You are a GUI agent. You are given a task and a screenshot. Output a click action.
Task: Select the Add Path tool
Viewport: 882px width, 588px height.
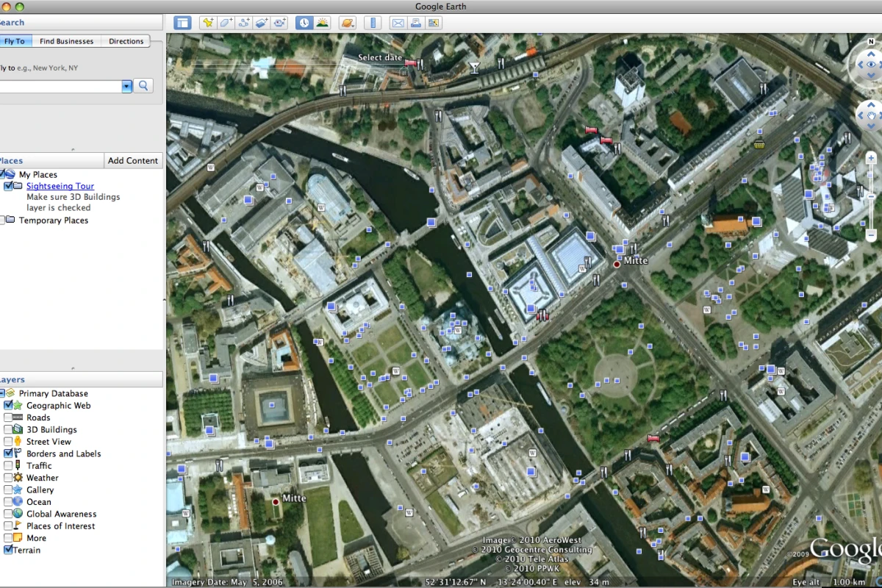244,23
